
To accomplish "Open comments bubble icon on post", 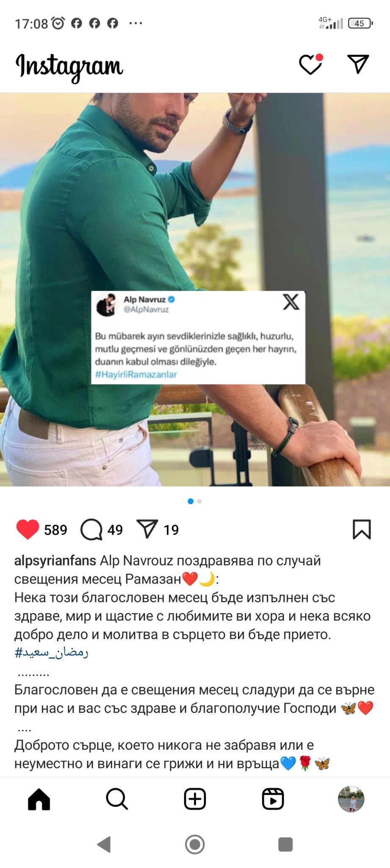I will 91,529.
